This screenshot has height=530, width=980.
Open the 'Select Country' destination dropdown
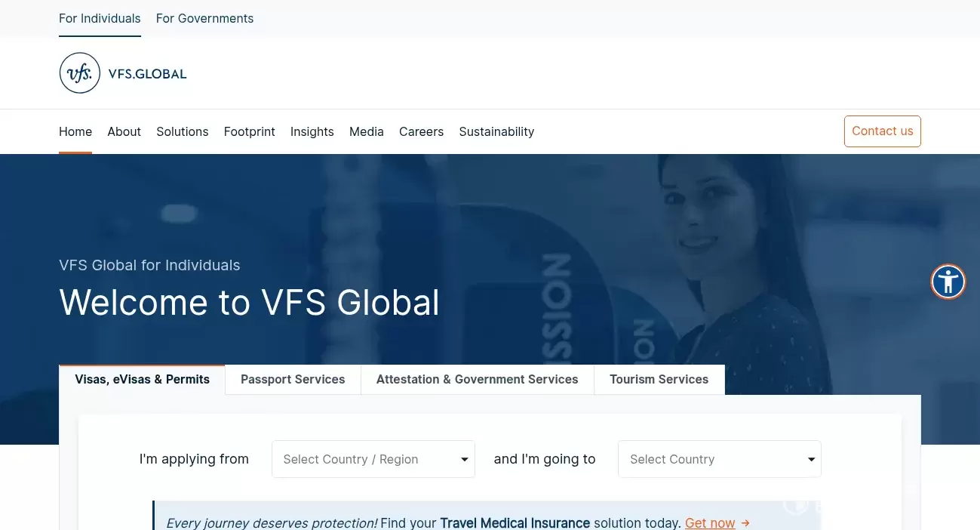coord(719,458)
